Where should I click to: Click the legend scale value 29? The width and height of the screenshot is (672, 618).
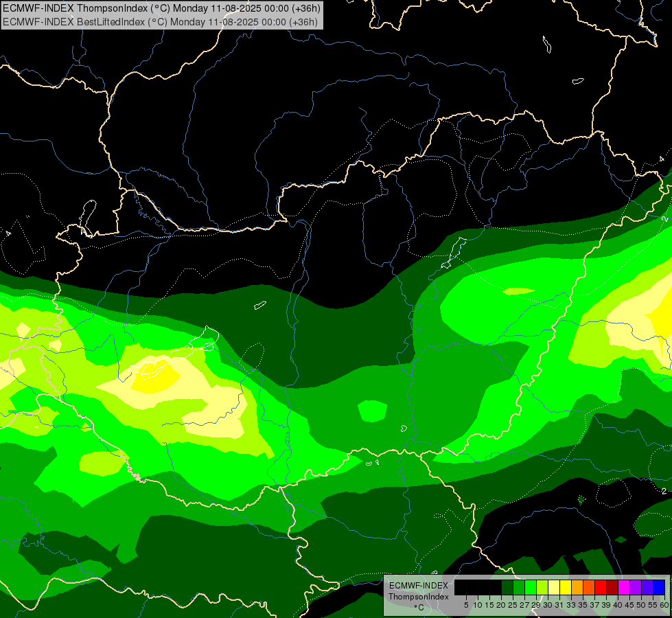(x=536, y=605)
